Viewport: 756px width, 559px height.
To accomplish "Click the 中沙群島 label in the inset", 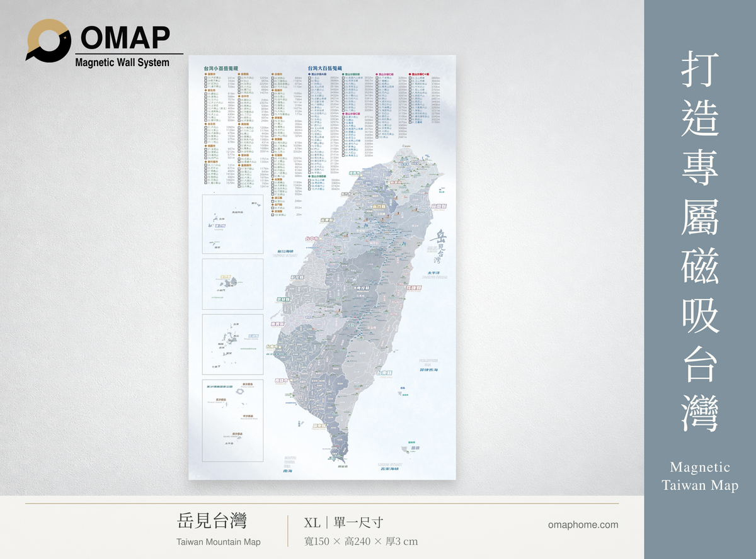I will tap(247, 416).
